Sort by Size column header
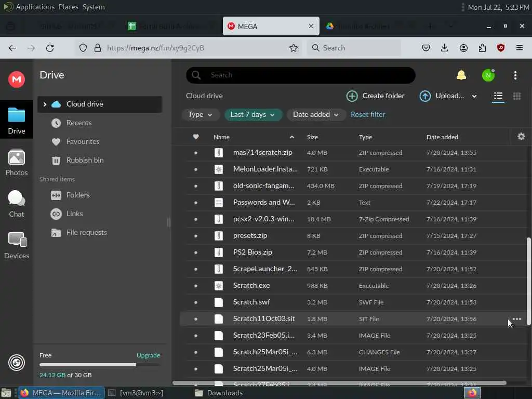The width and height of the screenshot is (532, 399). (x=312, y=137)
